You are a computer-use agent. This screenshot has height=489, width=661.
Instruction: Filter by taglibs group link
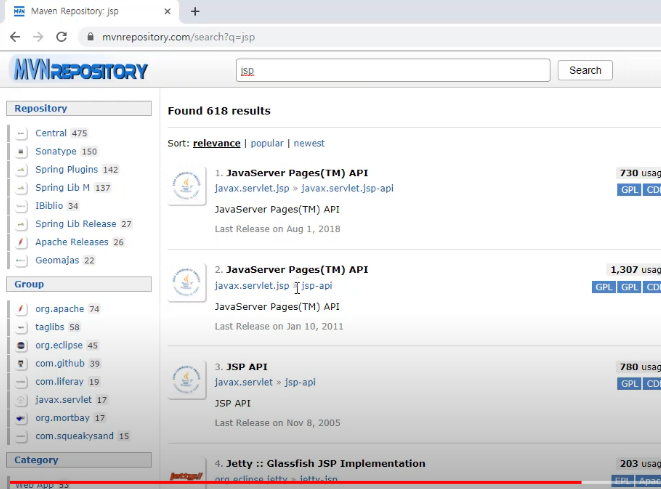click(50, 327)
